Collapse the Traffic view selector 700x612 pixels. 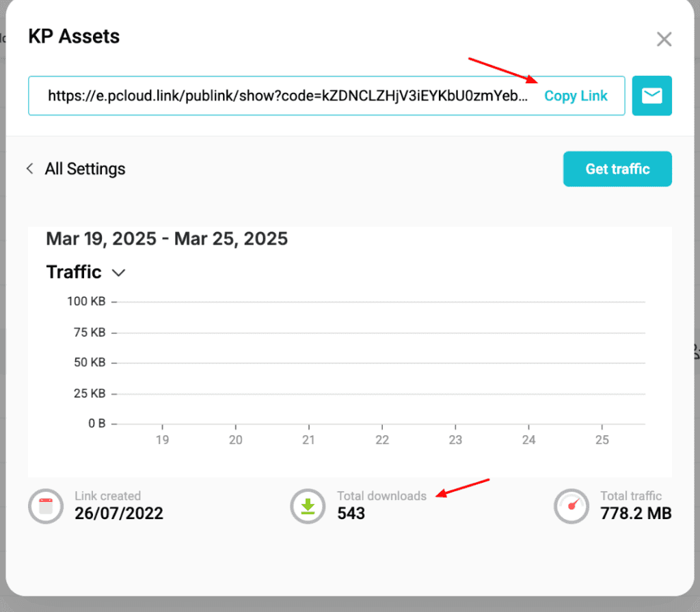pyautogui.click(x=118, y=273)
